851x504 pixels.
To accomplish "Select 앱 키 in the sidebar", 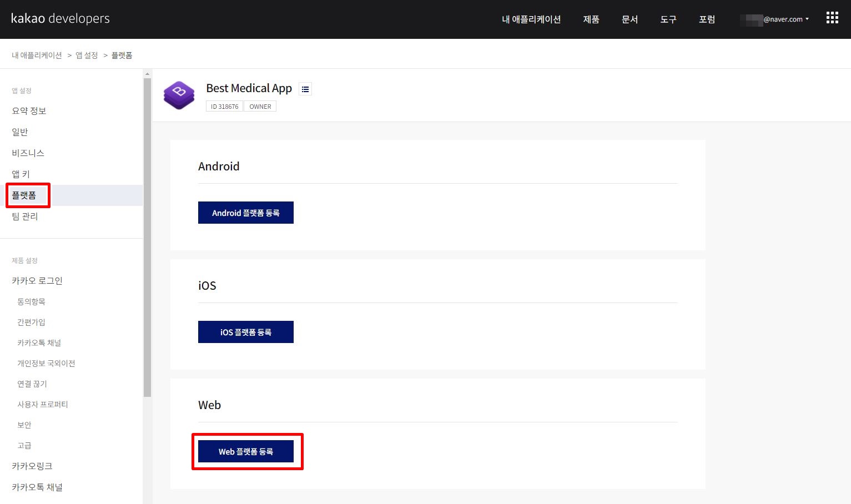I will (21, 174).
